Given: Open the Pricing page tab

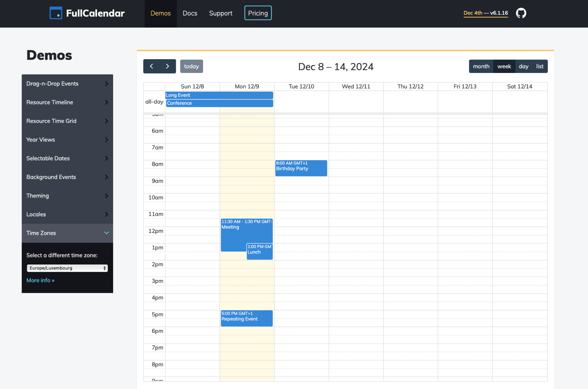Looking at the screenshot, I should tap(258, 13).
